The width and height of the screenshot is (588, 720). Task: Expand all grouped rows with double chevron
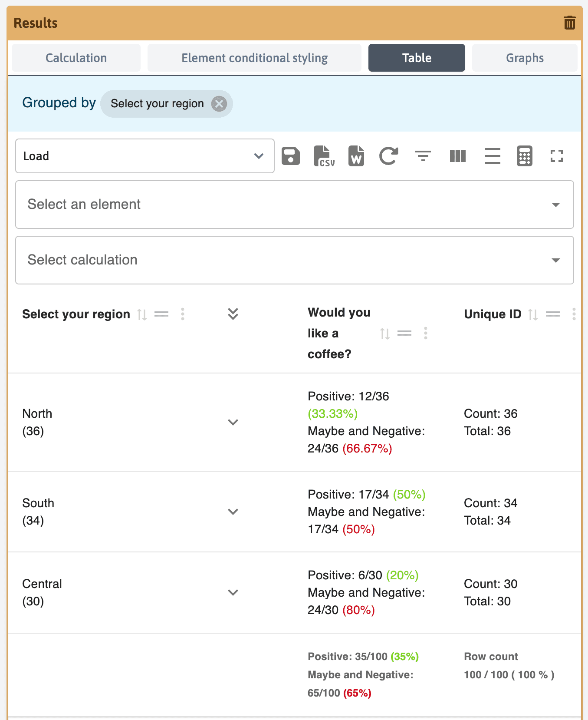click(x=233, y=314)
